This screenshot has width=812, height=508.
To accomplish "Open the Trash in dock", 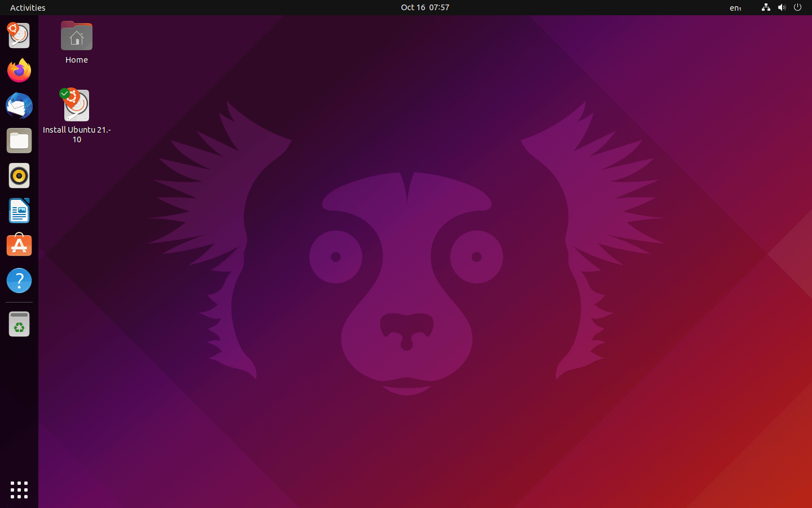I will (19, 324).
